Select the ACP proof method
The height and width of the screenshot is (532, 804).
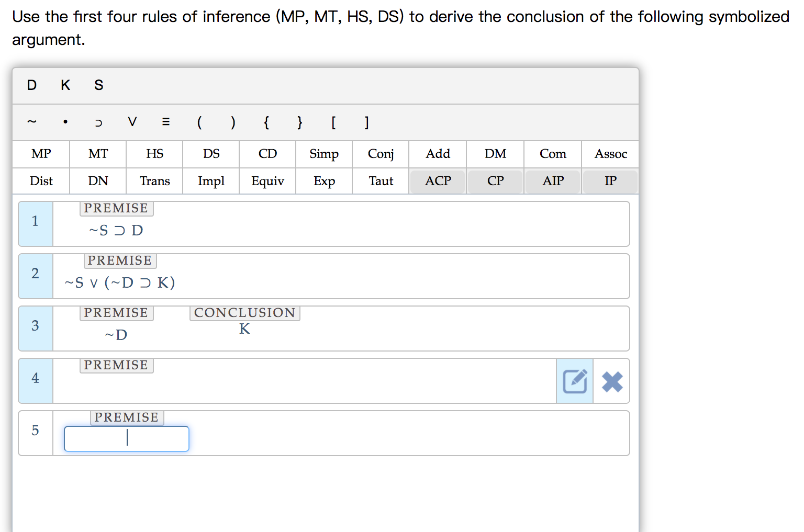[438, 181]
